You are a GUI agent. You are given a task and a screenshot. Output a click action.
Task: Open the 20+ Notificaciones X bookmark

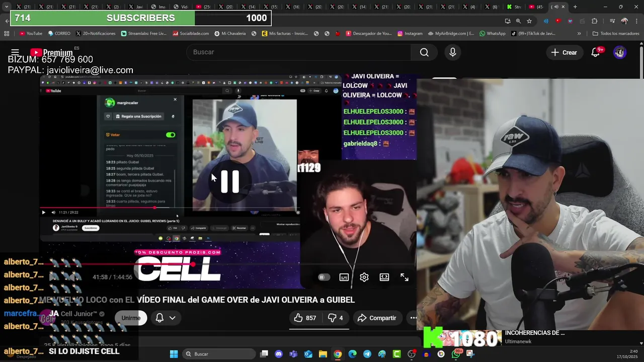tap(96, 33)
